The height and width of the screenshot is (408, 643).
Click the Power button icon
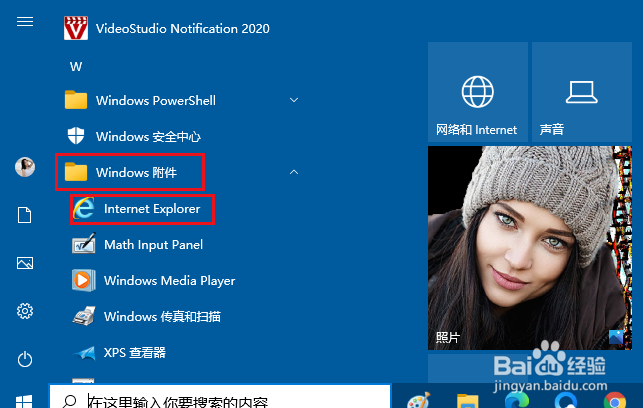click(25, 359)
